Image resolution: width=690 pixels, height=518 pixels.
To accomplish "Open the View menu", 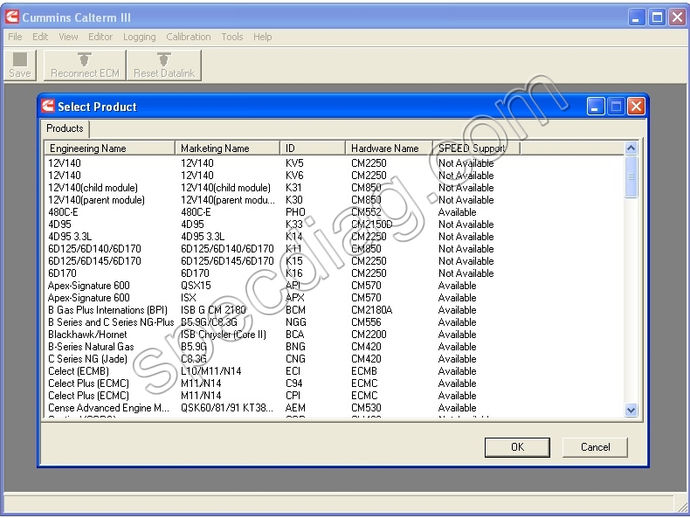I will click(68, 37).
